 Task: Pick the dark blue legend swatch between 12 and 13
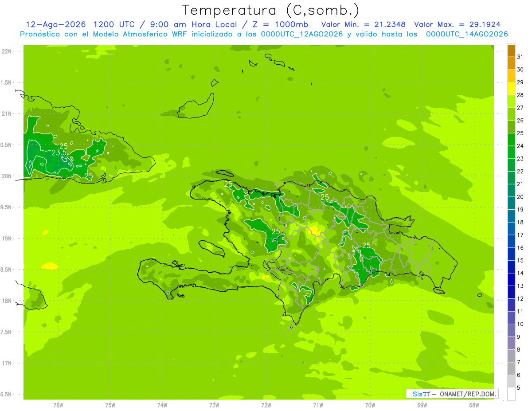pos(511,292)
